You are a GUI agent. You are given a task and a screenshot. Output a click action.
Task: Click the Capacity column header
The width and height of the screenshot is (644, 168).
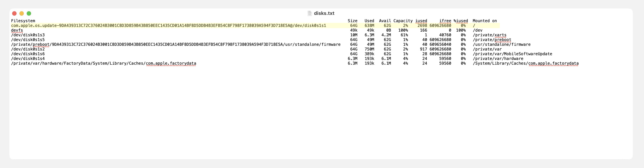[403, 21]
